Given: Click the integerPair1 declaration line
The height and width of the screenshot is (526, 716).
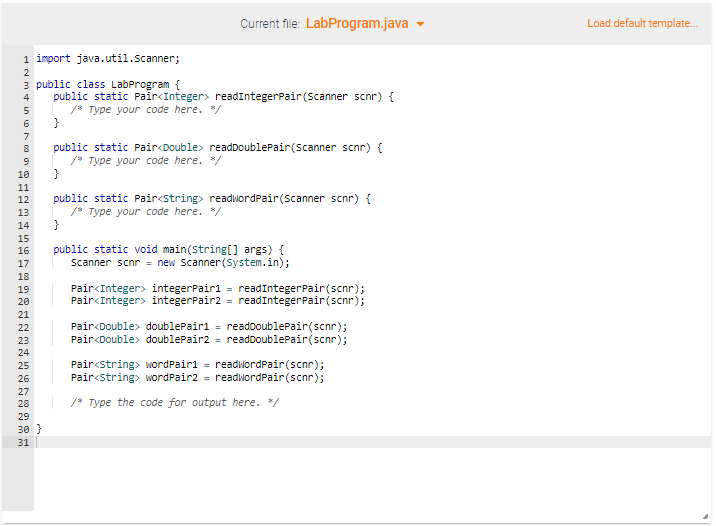Looking at the screenshot, I should point(218,289).
